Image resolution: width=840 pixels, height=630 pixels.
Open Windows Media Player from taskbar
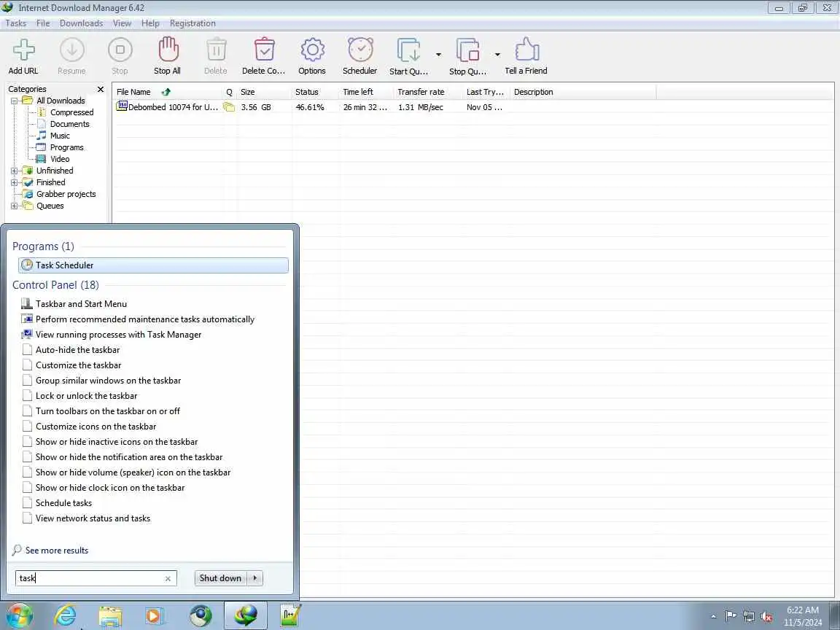pyautogui.click(x=155, y=616)
